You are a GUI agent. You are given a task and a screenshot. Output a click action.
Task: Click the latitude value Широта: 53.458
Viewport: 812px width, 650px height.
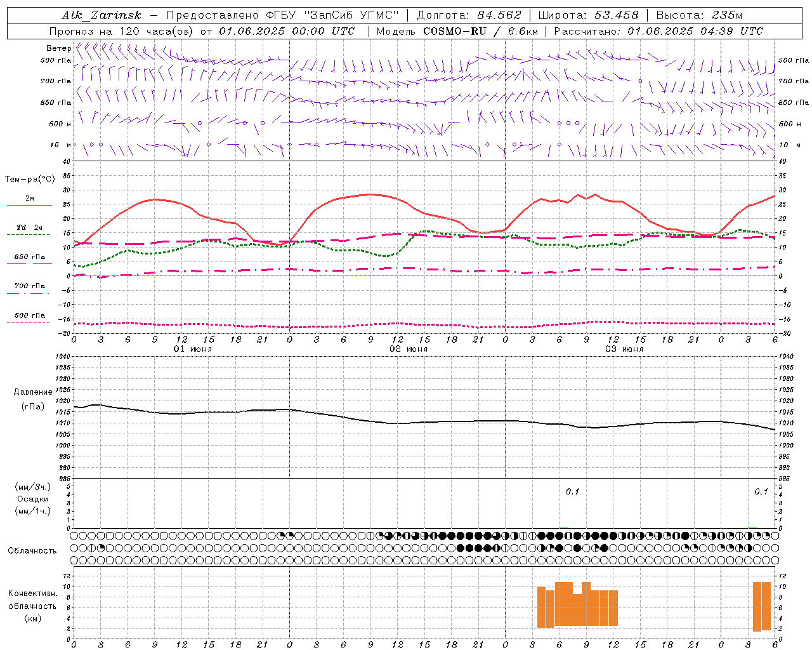tap(588, 15)
